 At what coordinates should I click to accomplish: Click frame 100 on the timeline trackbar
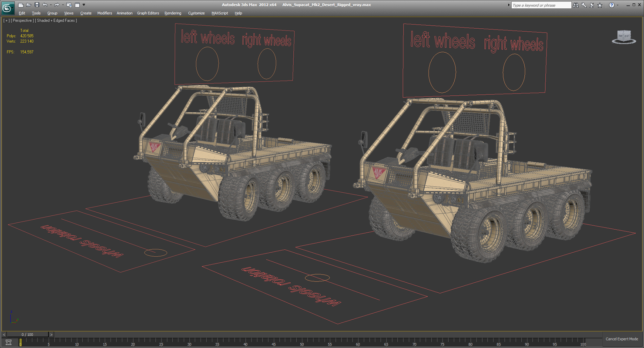click(583, 343)
